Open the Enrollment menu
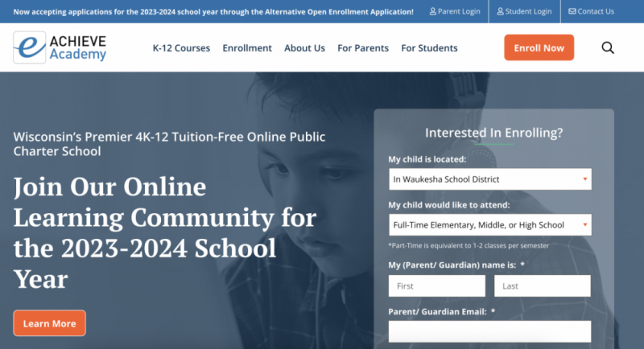The image size is (644, 349). click(247, 48)
